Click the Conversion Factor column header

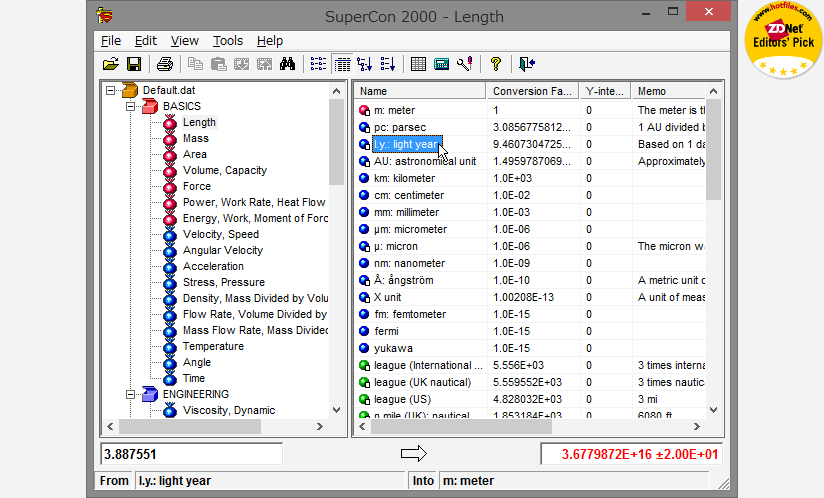click(532, 91)
